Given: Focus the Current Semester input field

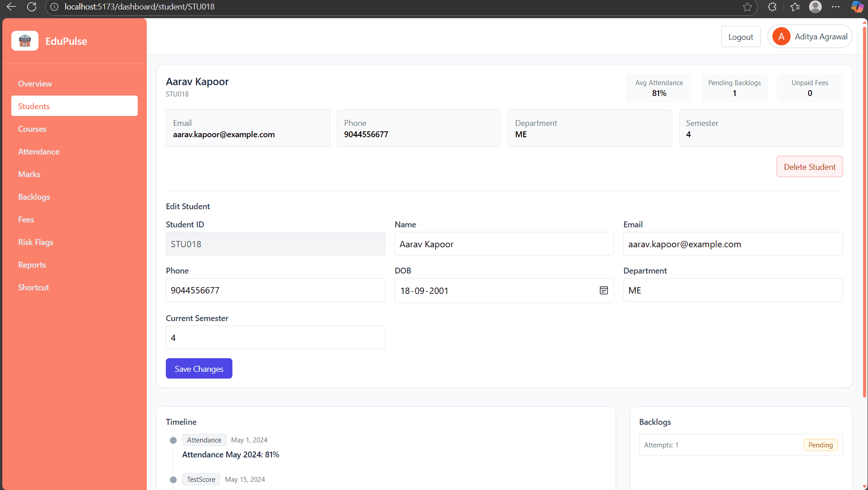Looking at the screenshot, I should tap(275, 337).
